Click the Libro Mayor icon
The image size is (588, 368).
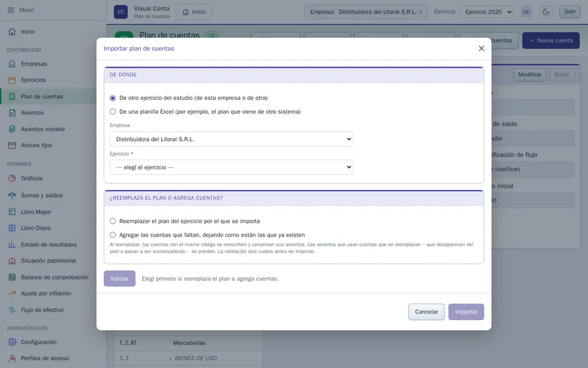pos(12,212)
